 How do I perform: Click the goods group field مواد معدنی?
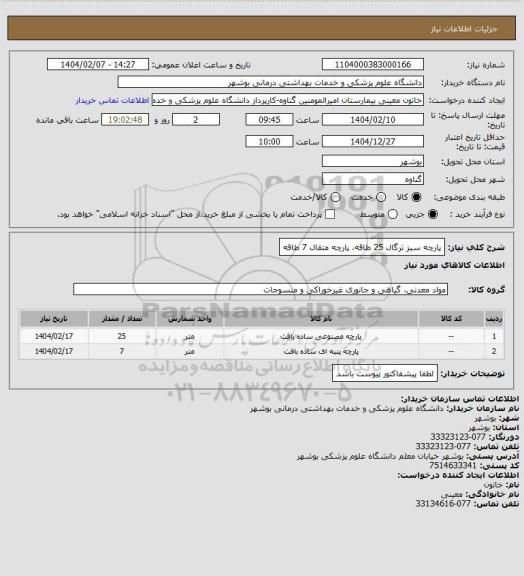260,289
